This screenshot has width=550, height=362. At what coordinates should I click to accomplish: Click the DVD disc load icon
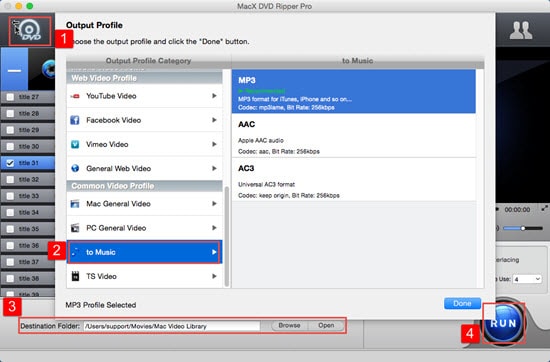29,31
